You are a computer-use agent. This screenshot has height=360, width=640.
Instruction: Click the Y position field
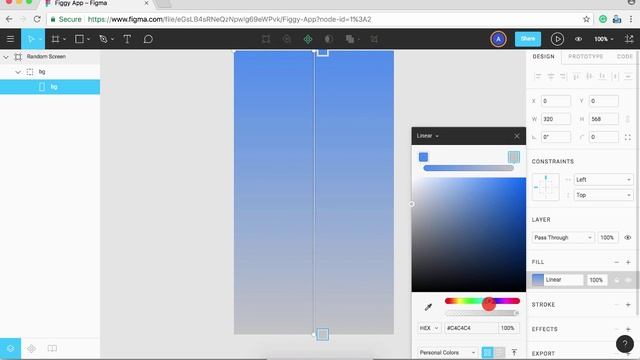tap(604, 101)
